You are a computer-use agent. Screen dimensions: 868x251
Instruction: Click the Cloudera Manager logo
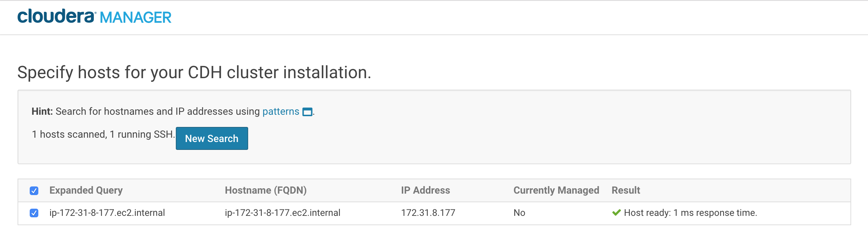[95, 16]
